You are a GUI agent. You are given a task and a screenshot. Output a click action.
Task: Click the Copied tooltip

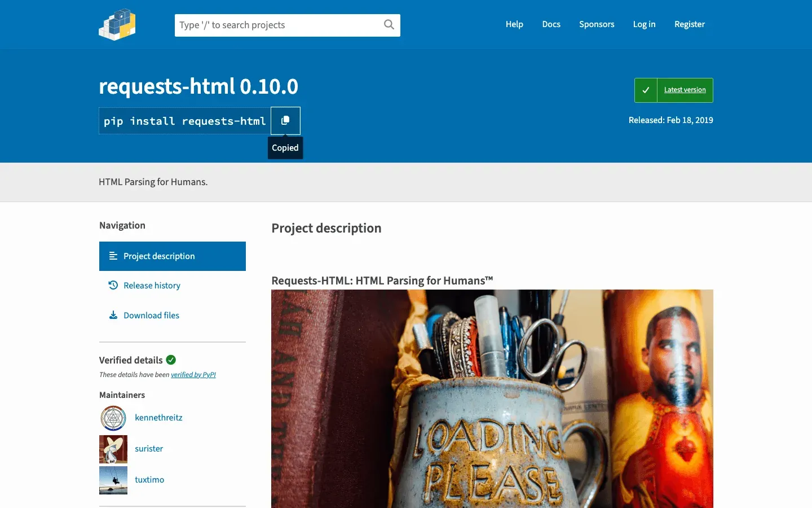[x=285, y=148]
